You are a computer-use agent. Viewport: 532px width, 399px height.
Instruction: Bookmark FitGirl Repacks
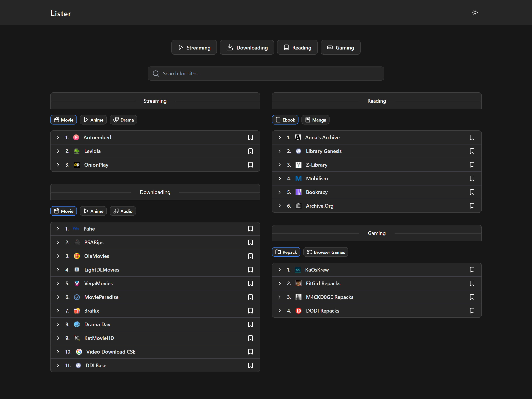tap(472, 283)
